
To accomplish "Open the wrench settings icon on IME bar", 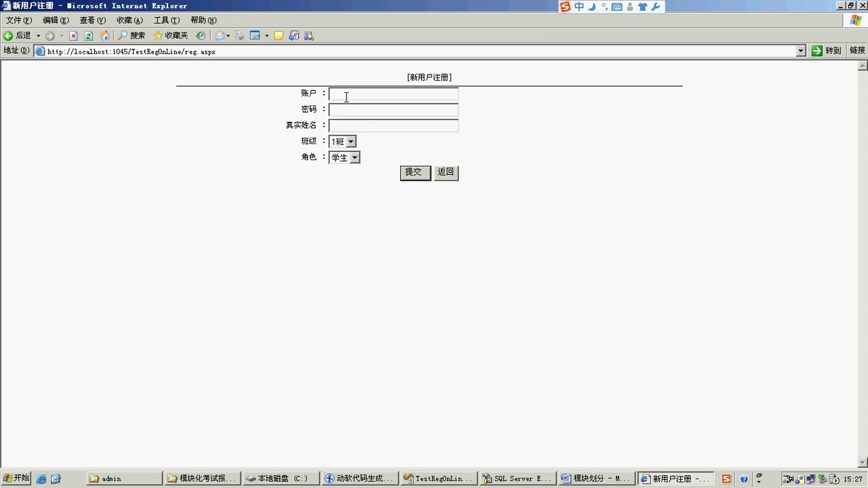I will pyautogui.click(x=656, y=7).
